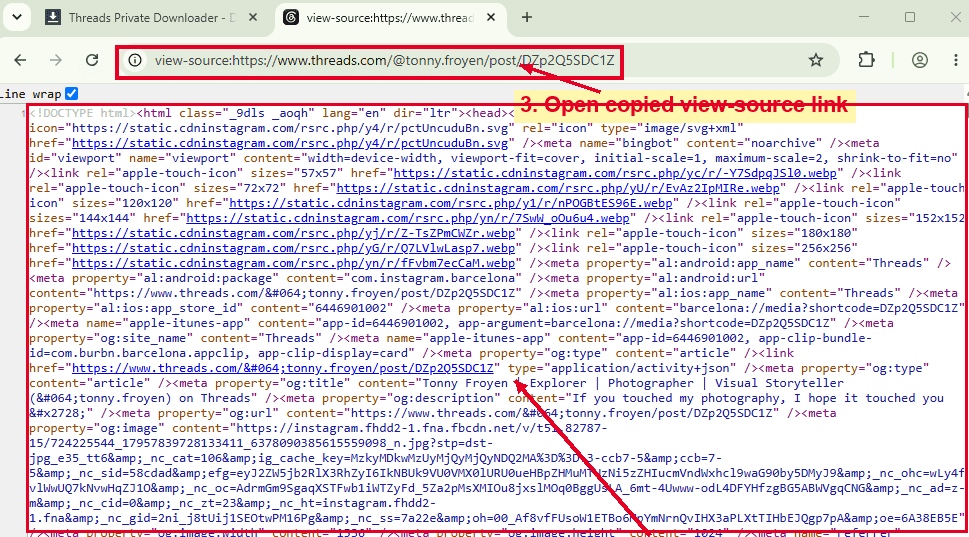Focus the address bar URL field

click(x=384, y=61)
